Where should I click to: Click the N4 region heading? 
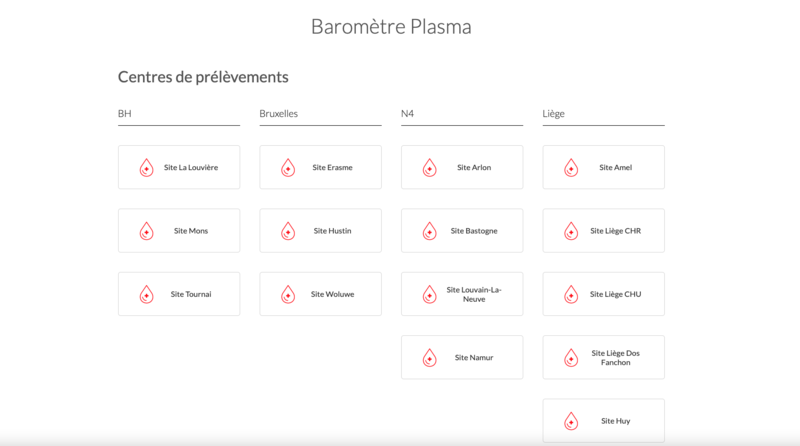[407, 113]
